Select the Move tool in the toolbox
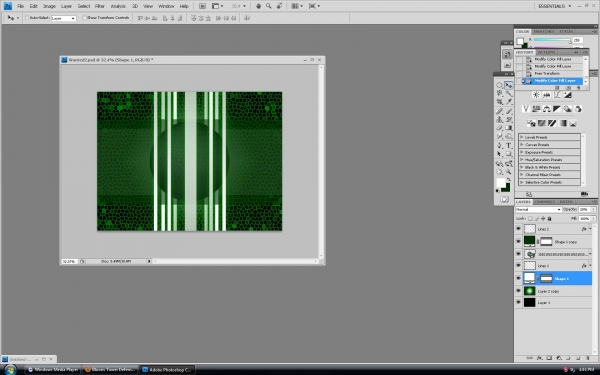The image size is (600, 375). [509, 85]
